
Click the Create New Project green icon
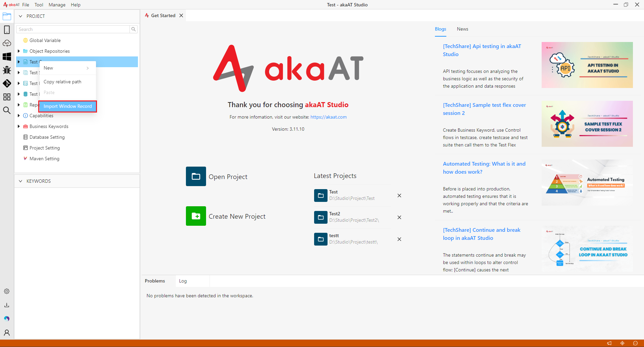click(196, 216)
